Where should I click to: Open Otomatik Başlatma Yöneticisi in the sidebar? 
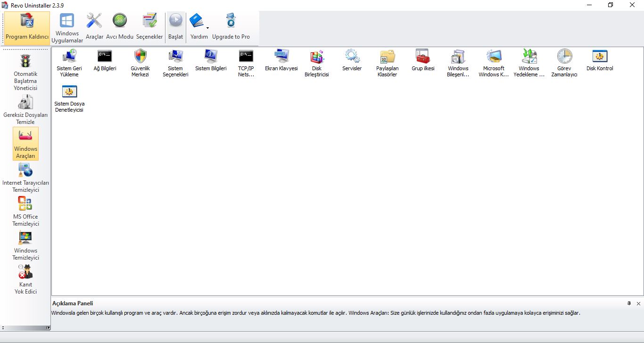25,72
